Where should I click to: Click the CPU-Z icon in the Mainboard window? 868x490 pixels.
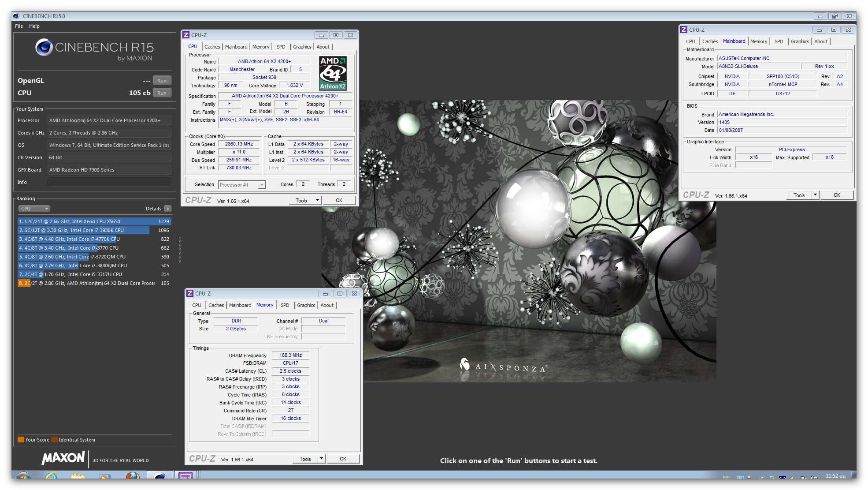(x=684, y=30)
